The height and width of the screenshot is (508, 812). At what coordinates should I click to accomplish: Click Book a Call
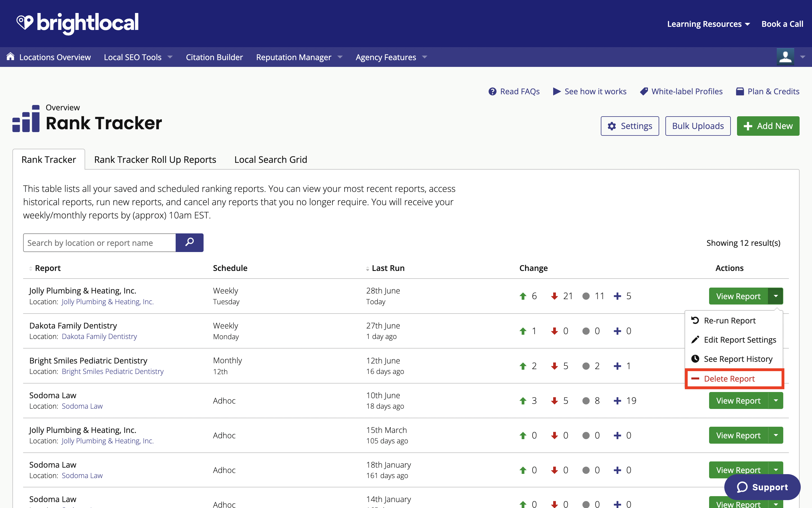pyautogui.click(x=782, y=24)
